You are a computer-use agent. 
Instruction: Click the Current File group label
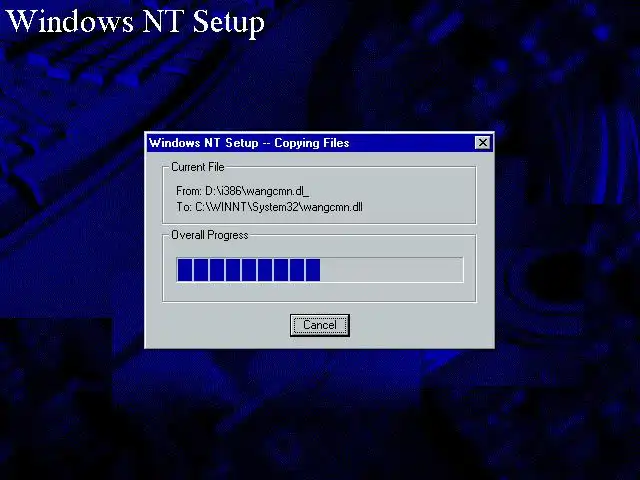(x=198, y=167)
